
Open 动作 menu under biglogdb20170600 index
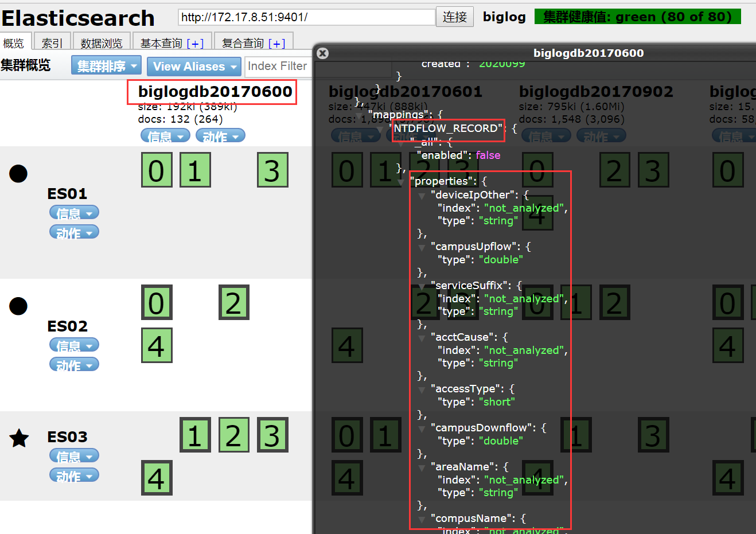(220, 136)
